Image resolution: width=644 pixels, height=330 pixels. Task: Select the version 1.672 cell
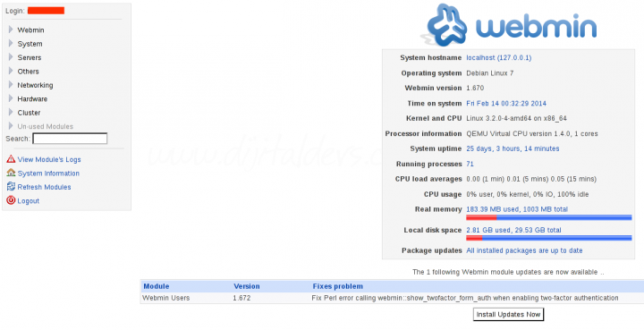[241, 298]
